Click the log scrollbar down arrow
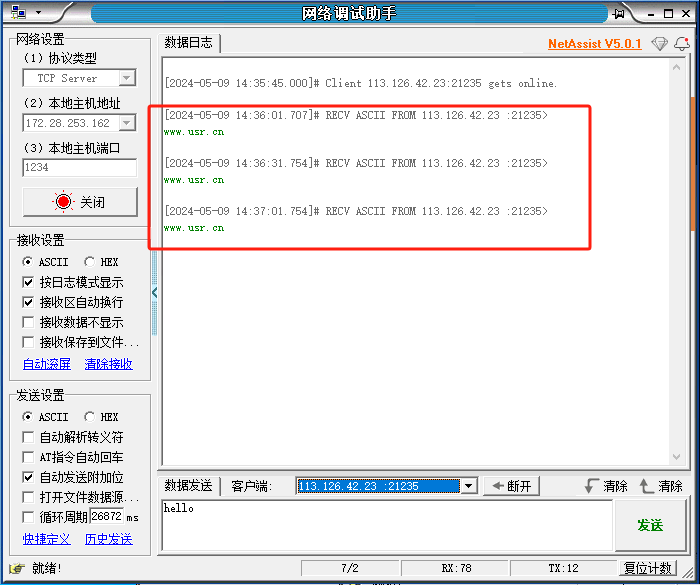700x585 pixels. (x=676, y=456)
